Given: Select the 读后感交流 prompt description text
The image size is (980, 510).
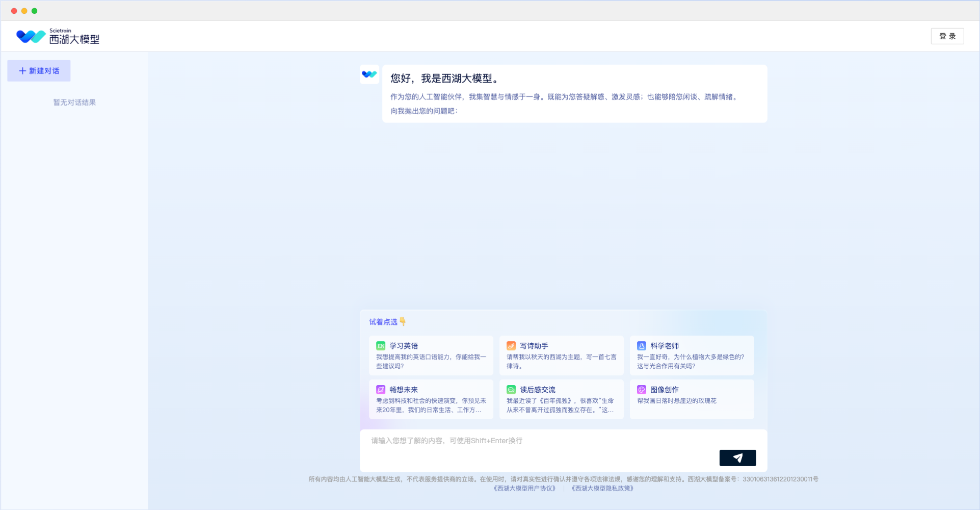Looking at the screenshot, I should 560,405.
